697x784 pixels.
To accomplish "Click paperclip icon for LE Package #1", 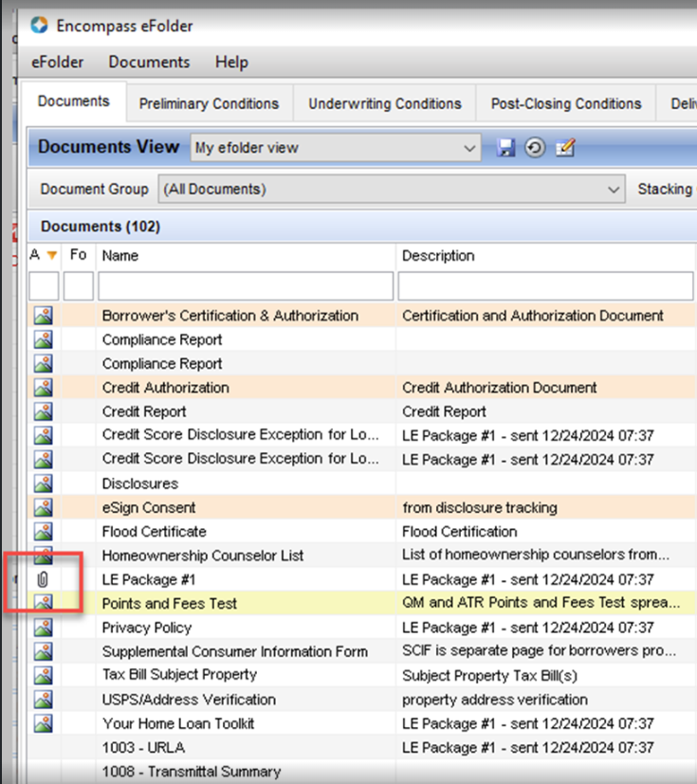I will [x=43, y=579].
